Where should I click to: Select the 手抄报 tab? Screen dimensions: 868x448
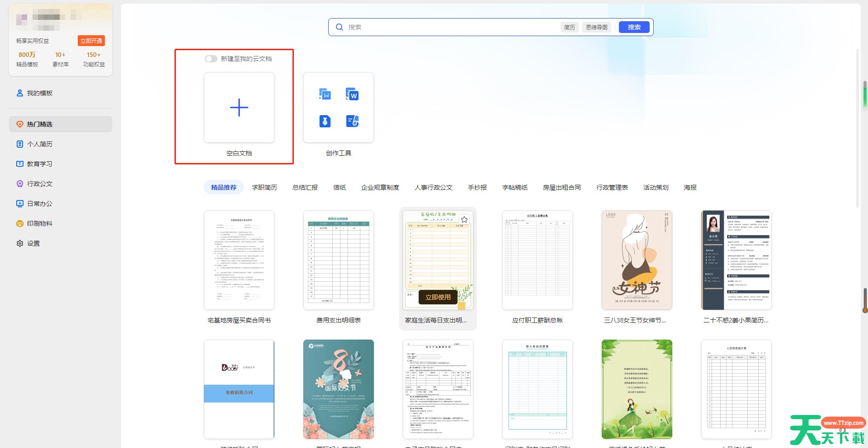477,187
